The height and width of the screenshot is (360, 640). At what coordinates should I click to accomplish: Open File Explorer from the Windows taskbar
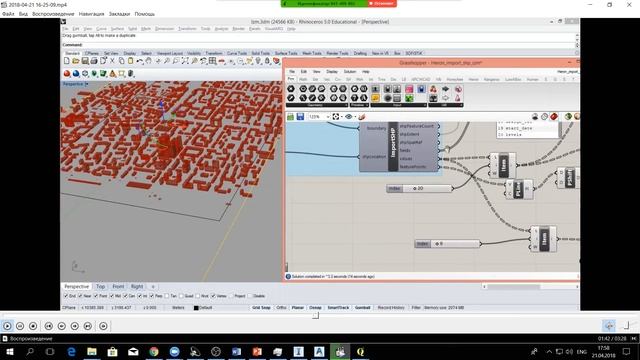pyautogui.click(x=92, y=351)
